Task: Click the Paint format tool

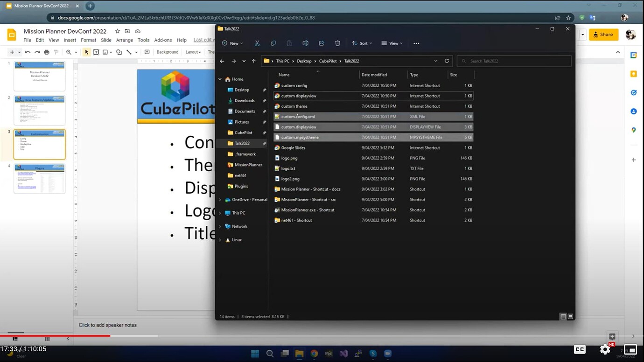Action: tap(56, 52)
